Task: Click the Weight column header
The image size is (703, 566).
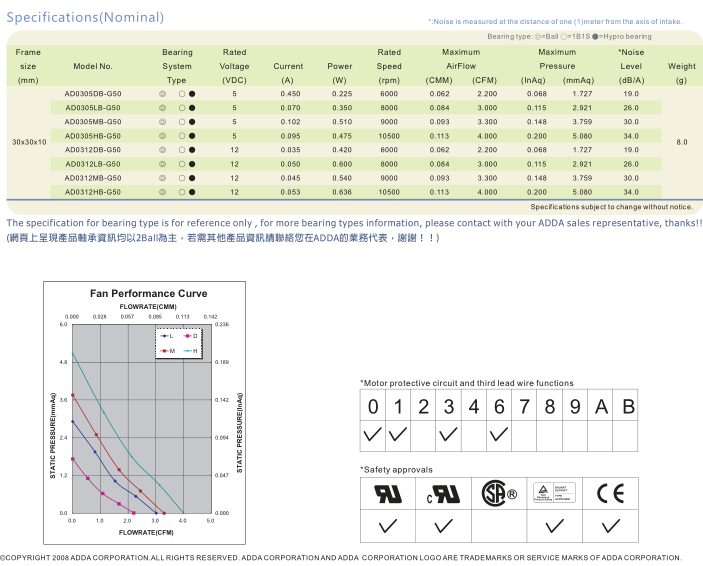Action: click(x=681, y=66)
